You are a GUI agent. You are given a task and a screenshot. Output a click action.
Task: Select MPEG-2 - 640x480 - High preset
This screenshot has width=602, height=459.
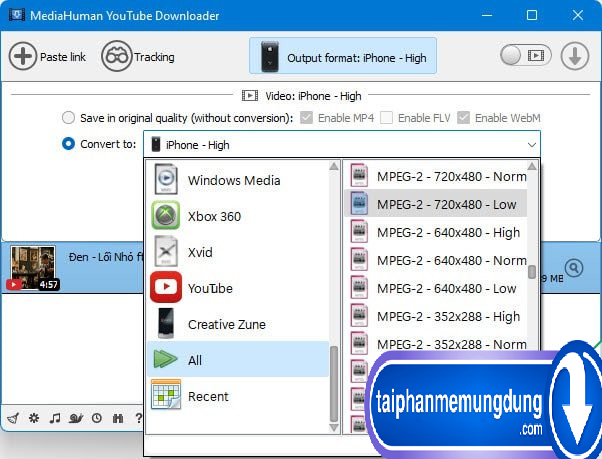435,232
